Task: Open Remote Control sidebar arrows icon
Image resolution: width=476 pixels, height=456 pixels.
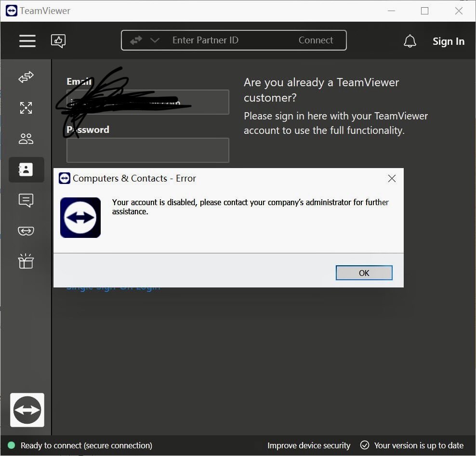Action: point(26,77)
